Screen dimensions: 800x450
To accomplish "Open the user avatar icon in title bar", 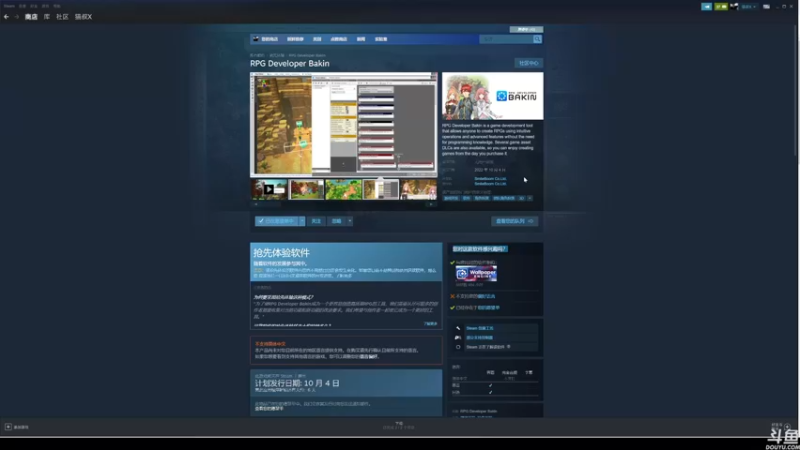I will 734,7.
